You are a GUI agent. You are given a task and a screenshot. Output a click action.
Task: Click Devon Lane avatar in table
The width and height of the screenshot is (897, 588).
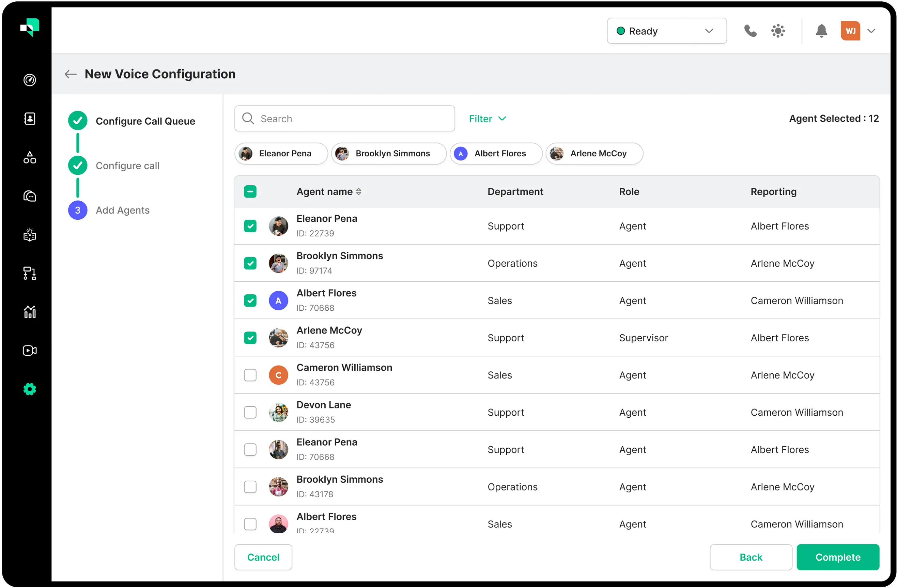(278, 412)
